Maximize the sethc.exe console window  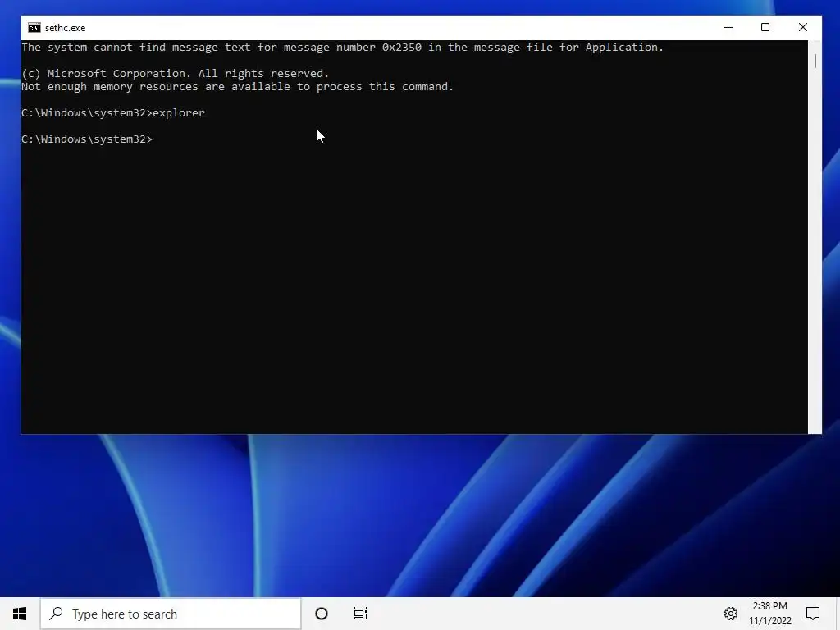click(765, 27)
